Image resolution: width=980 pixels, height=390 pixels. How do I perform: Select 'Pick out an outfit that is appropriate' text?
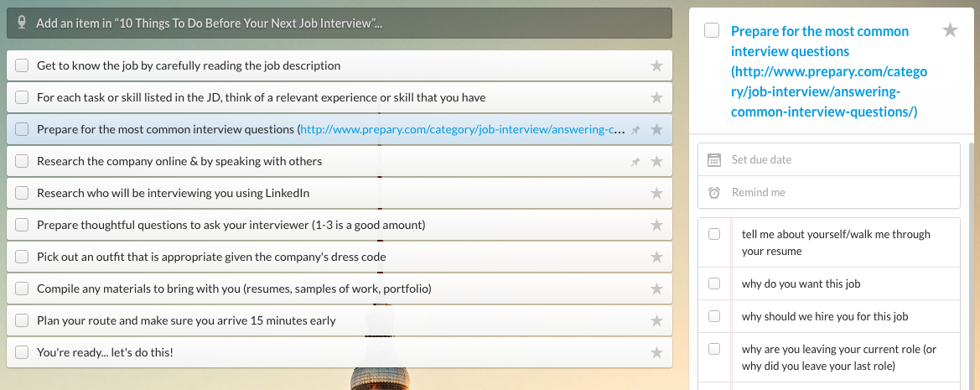pos(211,257)
